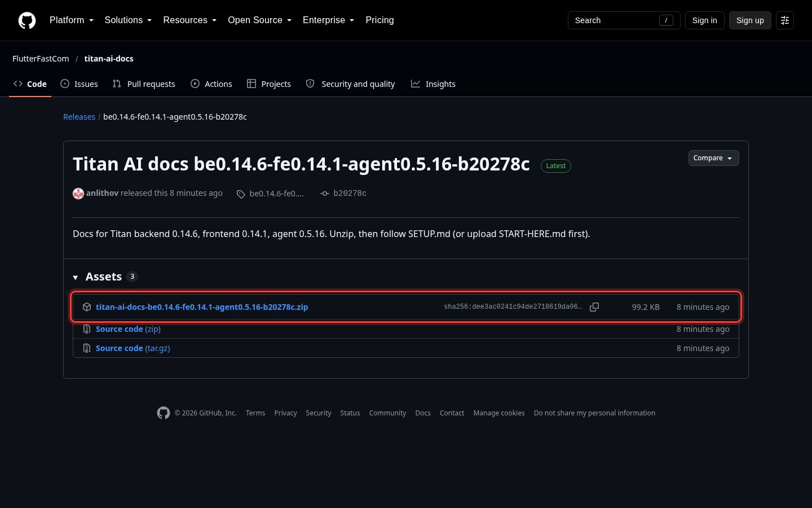The height and width of the screenshot is (508, 812).
Task: Download Source code (tar.gz)
Action: (x=133, y=348)
